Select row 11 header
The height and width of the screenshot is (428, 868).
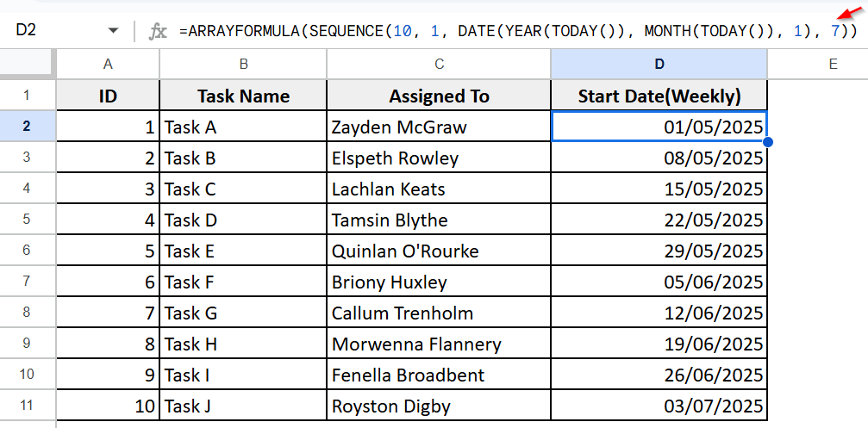click(x=27, y=406)
